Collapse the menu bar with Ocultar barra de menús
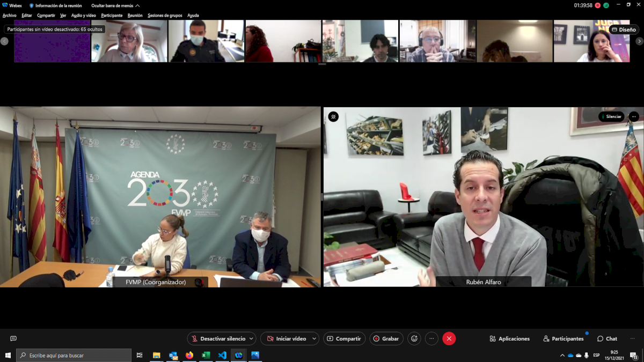The height and width of the screenshot is (362, 644). pyautogui.click(x=115, y=5)
